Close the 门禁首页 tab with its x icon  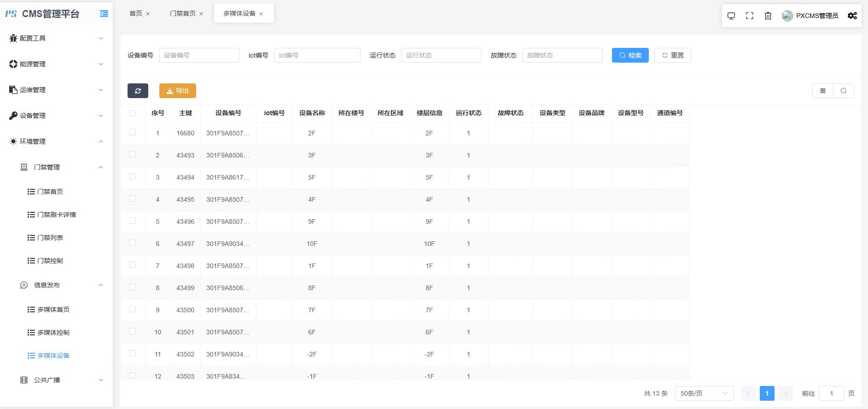[201, 14]
